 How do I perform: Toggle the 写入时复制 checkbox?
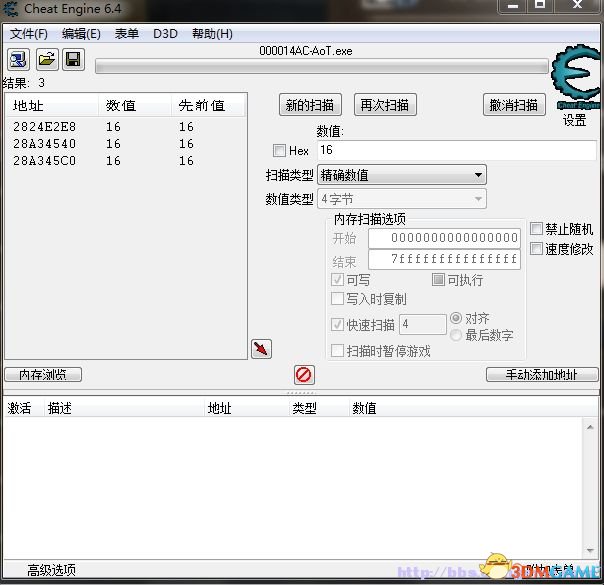click(x=337, y=298)
